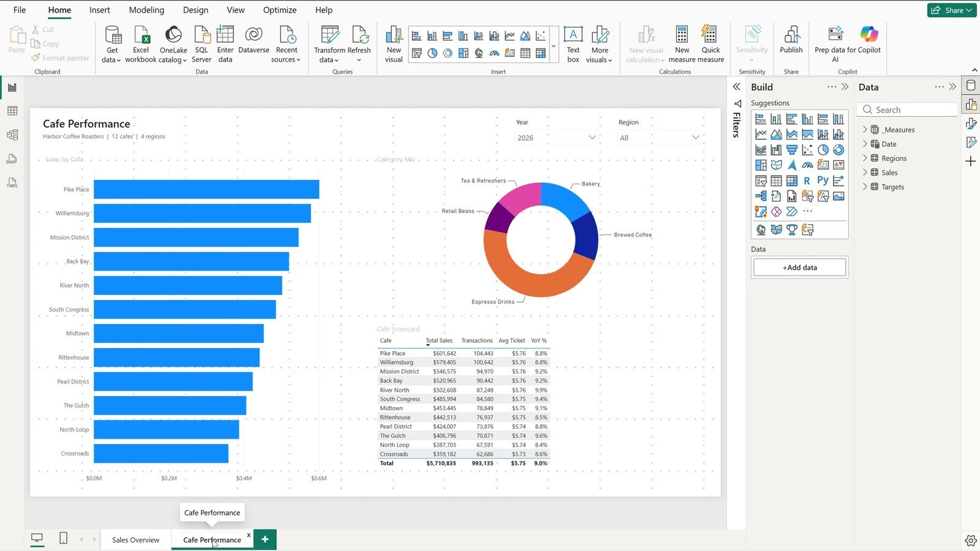980x551 pixels.
Task: Click the Data pane search field
Action: [908, 110]
